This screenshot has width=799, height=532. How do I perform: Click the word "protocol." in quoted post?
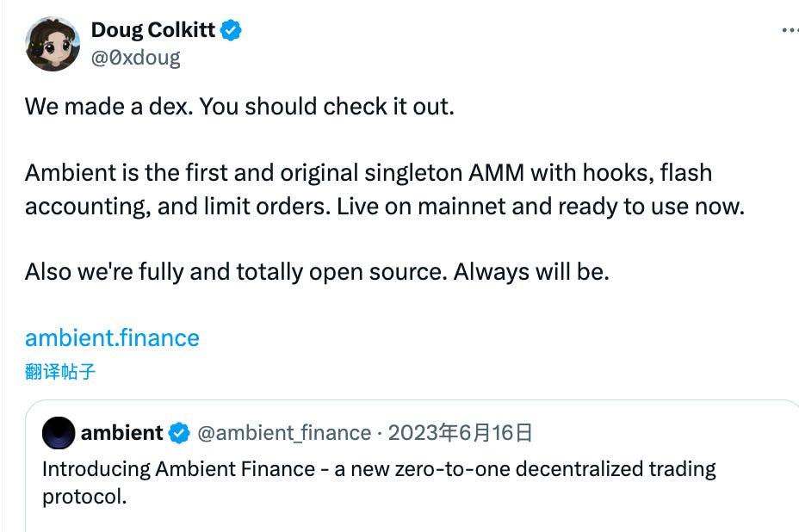tap(84, 497)
